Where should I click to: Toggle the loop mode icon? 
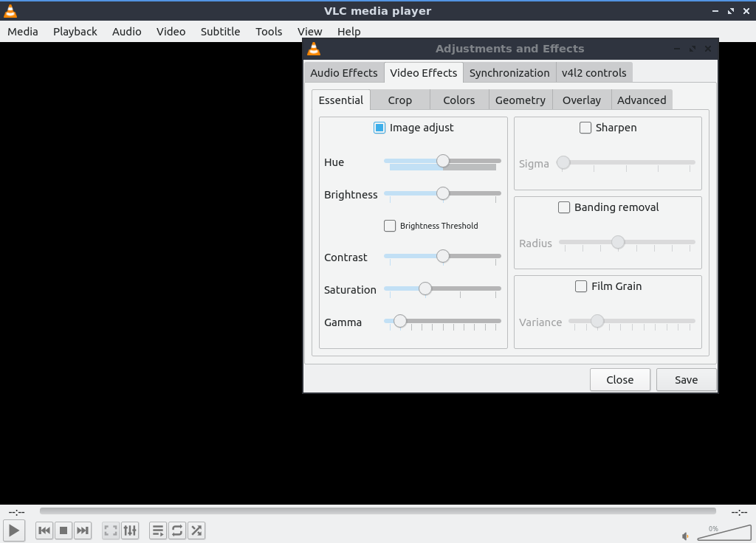177,530
